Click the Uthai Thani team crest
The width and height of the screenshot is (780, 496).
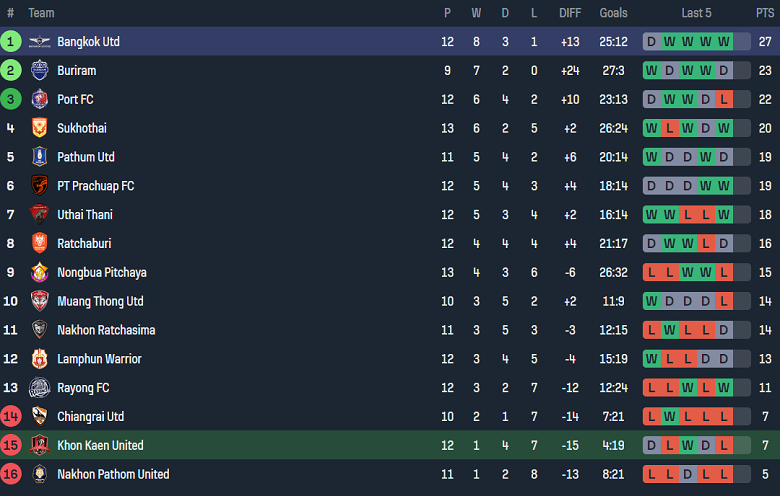[40, 215]
